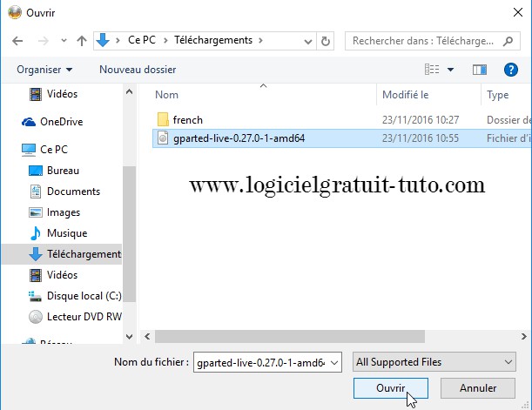532x410 pixels.
Task: Open Musique in sidebar
Action: pyautogui.click(x=58, y=233)
